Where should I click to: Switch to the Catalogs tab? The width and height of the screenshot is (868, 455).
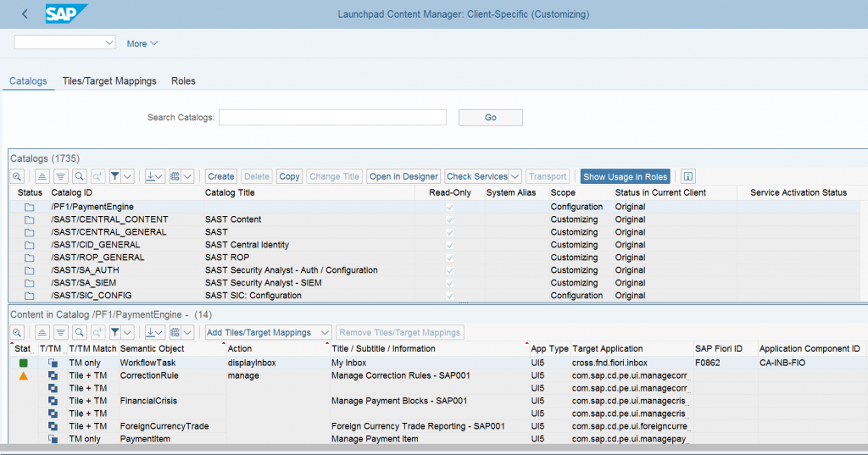coord(28,80)
